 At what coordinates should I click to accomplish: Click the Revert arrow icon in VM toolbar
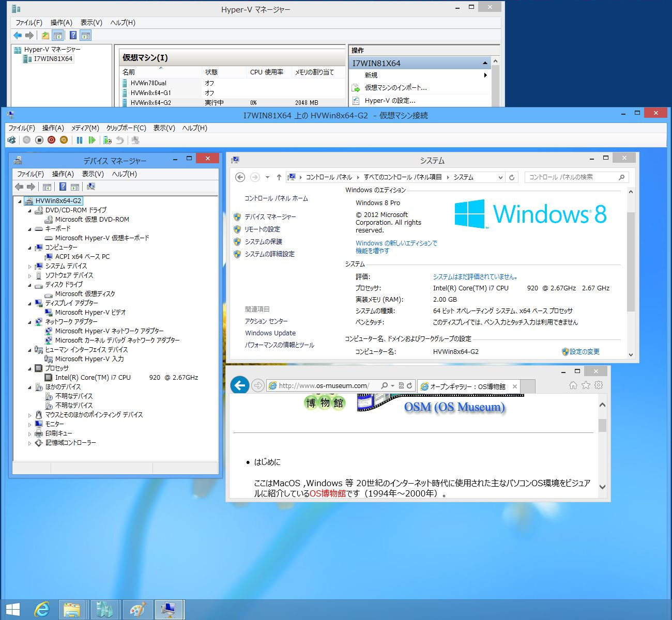tap(120, 140)
